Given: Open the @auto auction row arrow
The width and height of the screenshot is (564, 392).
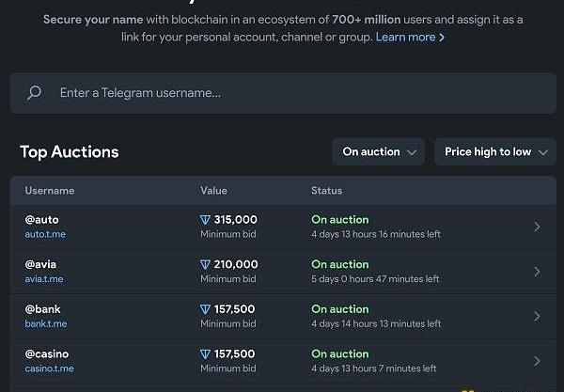Looking at the screenshot, I should point(537,227).
